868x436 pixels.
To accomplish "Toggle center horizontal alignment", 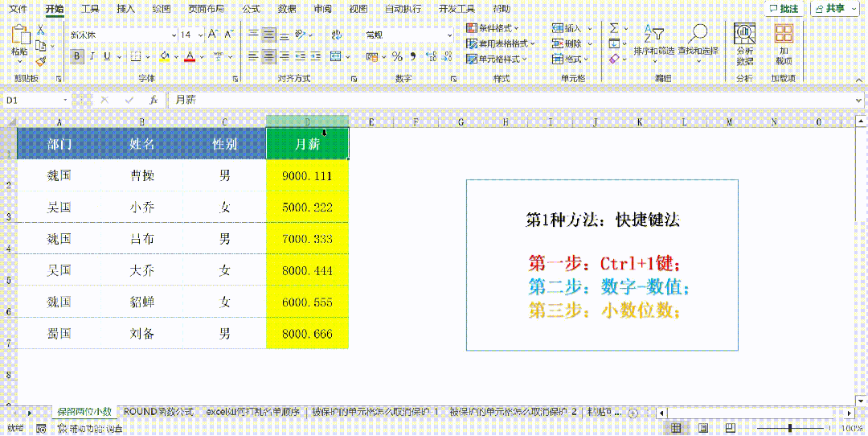I will click(268, 56).
